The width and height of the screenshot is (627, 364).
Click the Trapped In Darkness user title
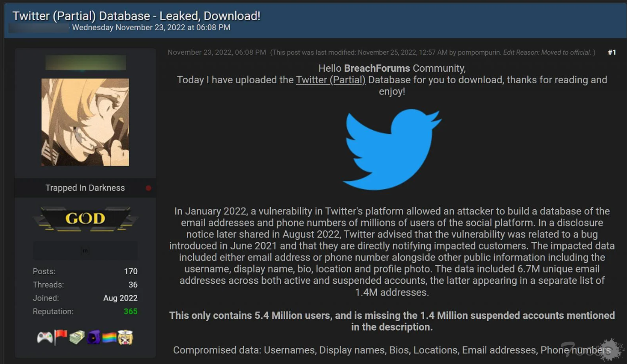point(85,188)
